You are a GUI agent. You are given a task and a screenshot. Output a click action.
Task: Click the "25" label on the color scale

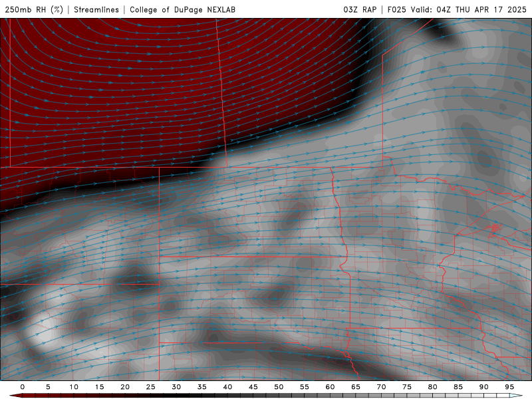tap(151, 387)
